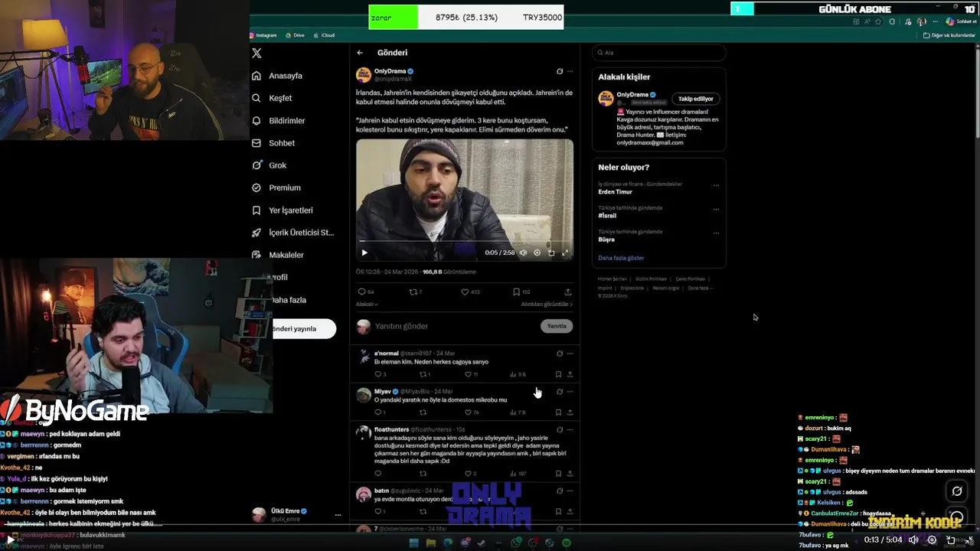Click the Yanıtla button
980x551 pixels.
point(557,326)
